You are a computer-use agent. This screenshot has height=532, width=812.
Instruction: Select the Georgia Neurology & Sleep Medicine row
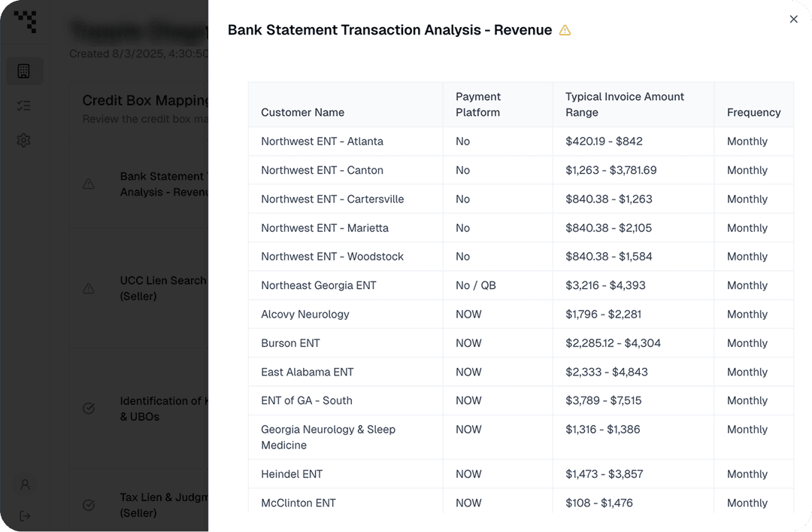(x=520, y=437)
